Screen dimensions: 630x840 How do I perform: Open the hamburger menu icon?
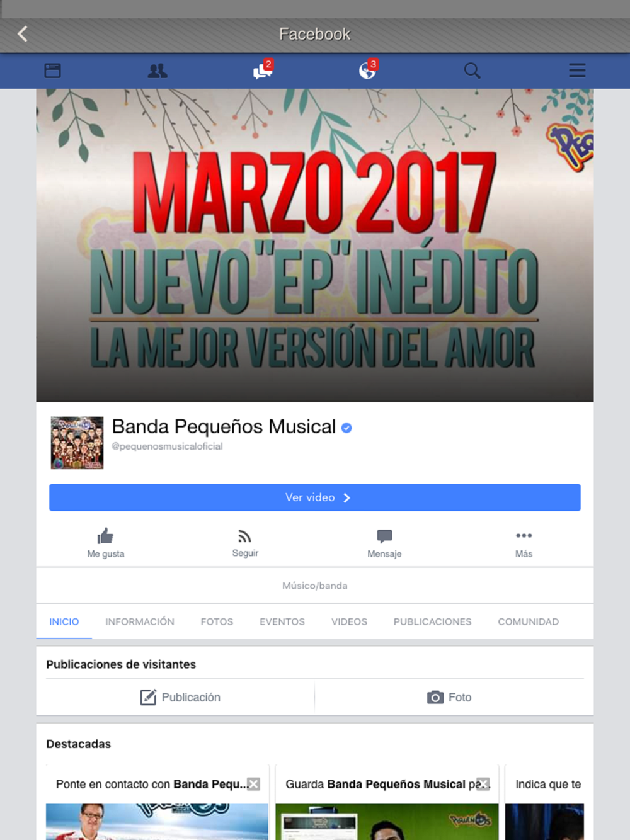click(577, 71)
